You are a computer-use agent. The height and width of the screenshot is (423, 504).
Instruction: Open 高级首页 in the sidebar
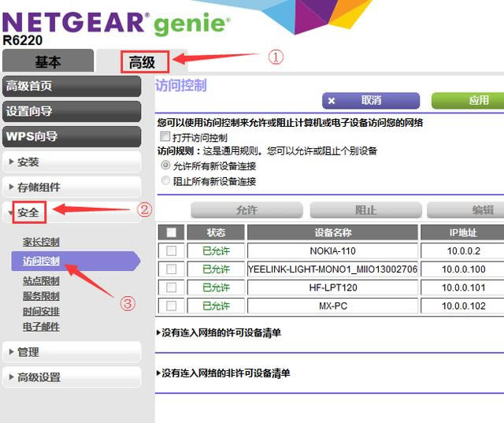71,86
